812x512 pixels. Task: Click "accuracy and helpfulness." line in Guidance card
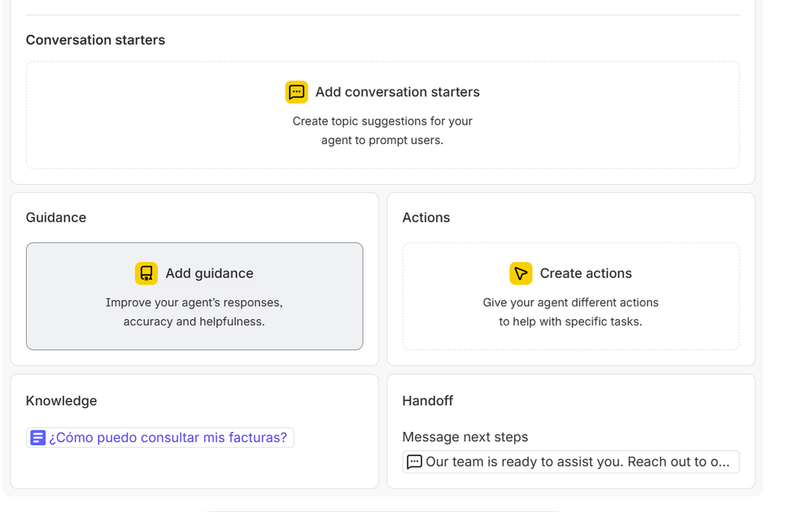point(194,322)
